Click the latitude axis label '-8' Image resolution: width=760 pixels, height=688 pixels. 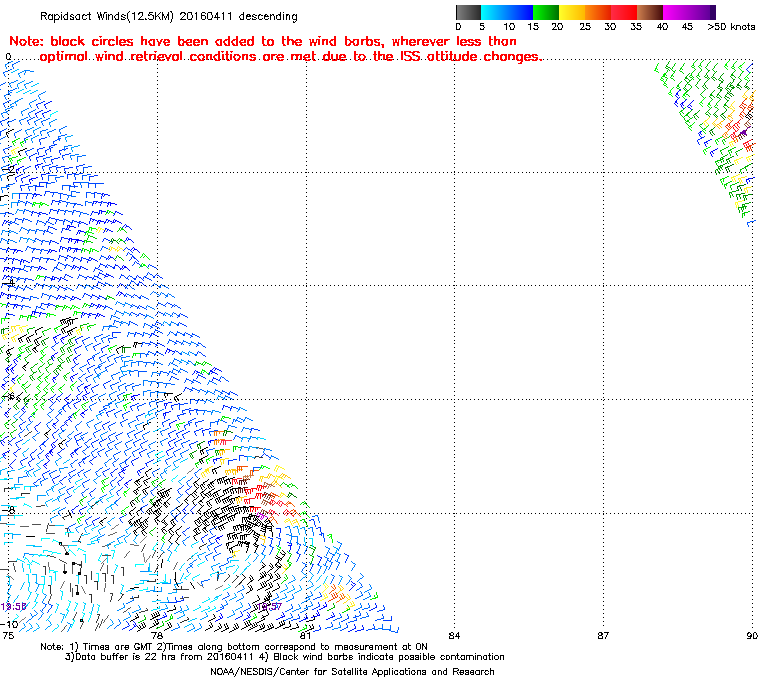coord(8,510)
